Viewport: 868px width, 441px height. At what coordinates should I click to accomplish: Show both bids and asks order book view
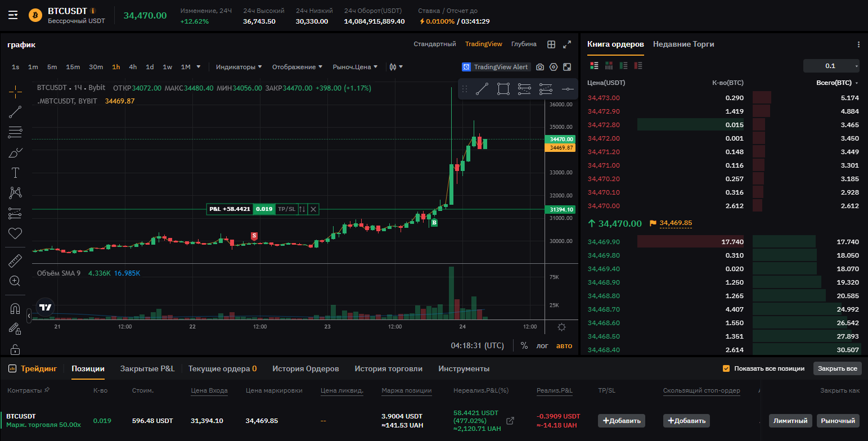(x=594, y=66)
